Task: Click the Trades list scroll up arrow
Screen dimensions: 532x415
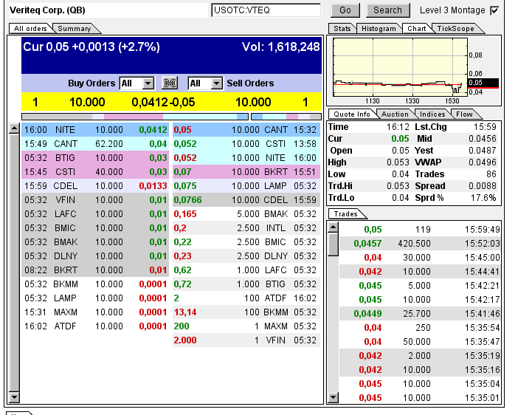Action: click(333, 227)
